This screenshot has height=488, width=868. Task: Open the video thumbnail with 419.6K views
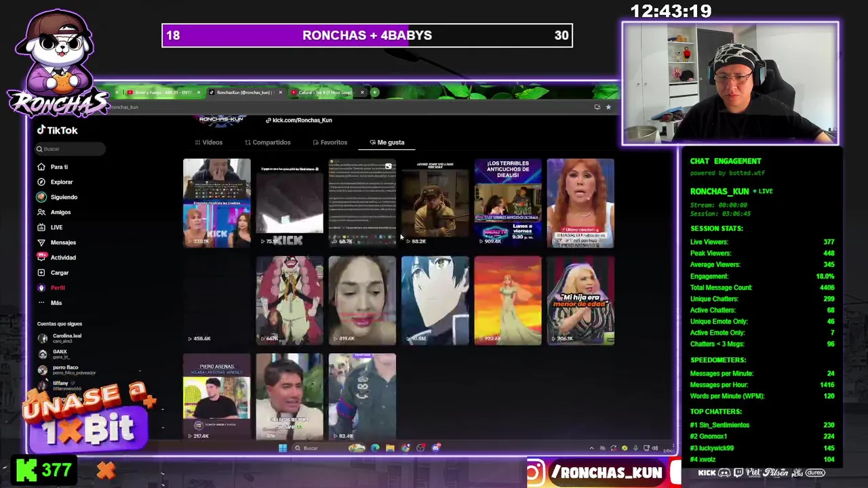[x=362, y=300]
